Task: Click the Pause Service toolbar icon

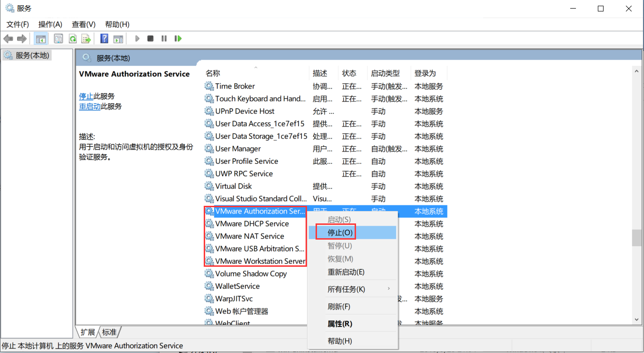Action: (x=164, y=39)
